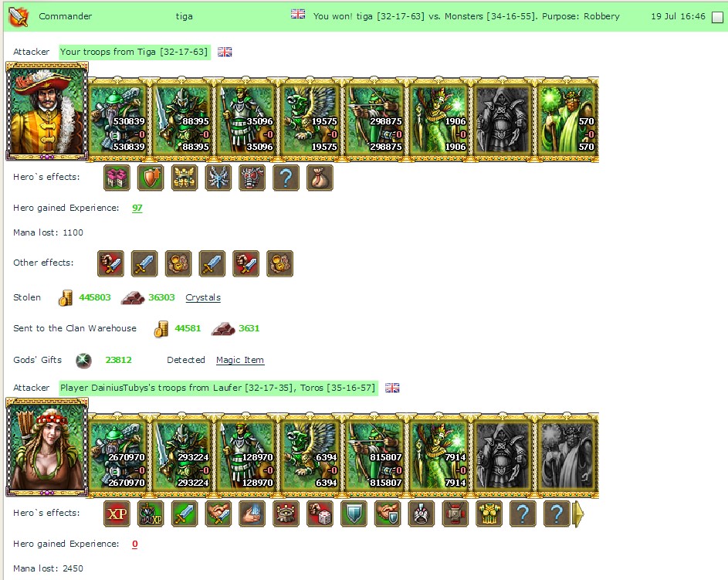
Task: Open the money bag hero effect
Action: tap(320, 178)
